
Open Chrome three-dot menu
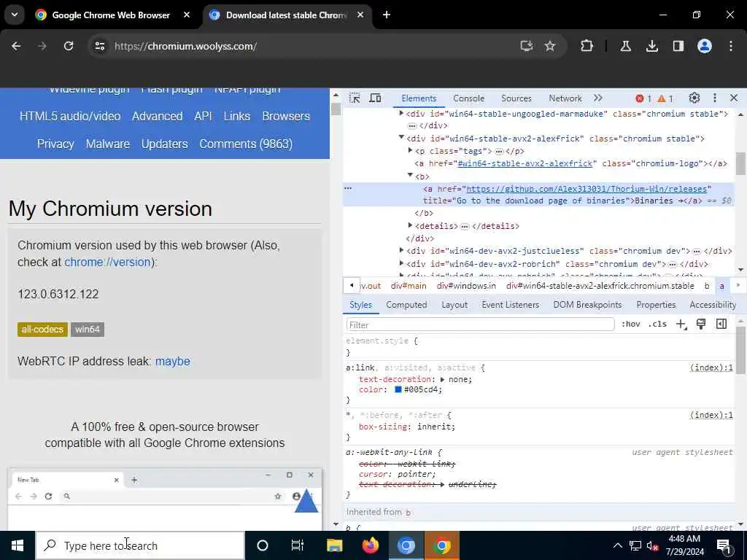point(731,46)
